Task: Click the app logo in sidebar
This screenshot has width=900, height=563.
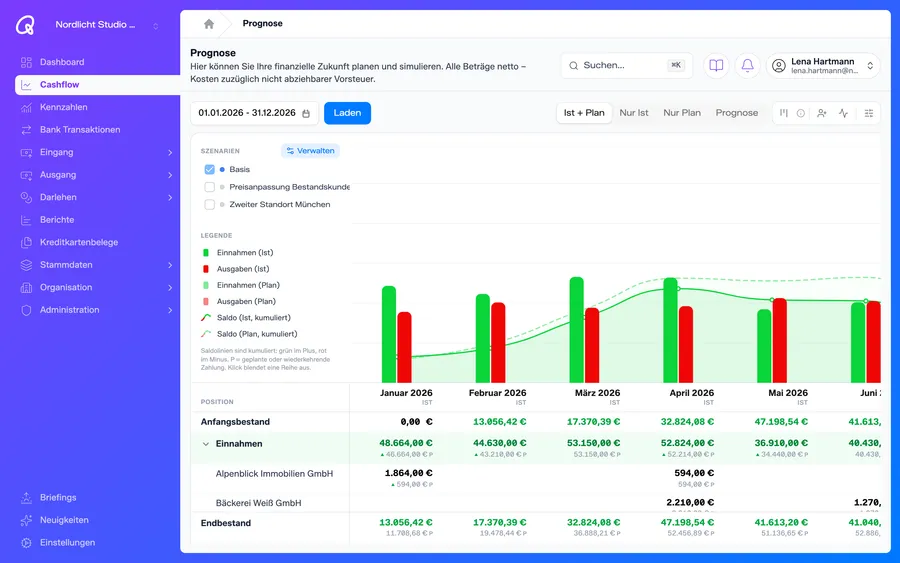Action: coord(25,25)
